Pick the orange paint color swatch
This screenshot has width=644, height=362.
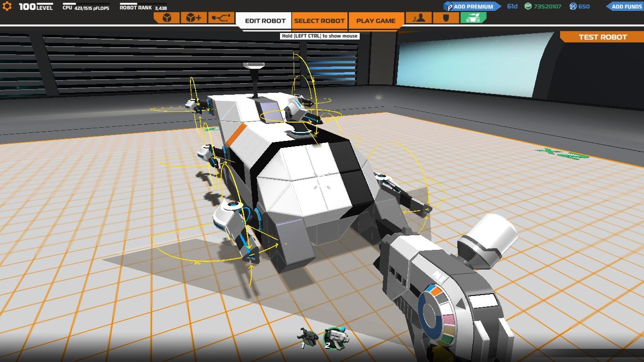[x=437, y=292]
